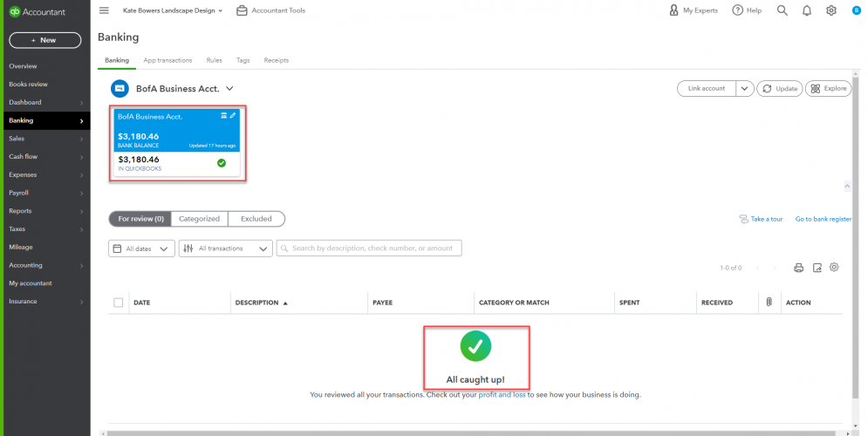The width and height of the screenshot is (868, 436).
Task: Open Dashboard in sidebar
Action: tap(25, 102)
